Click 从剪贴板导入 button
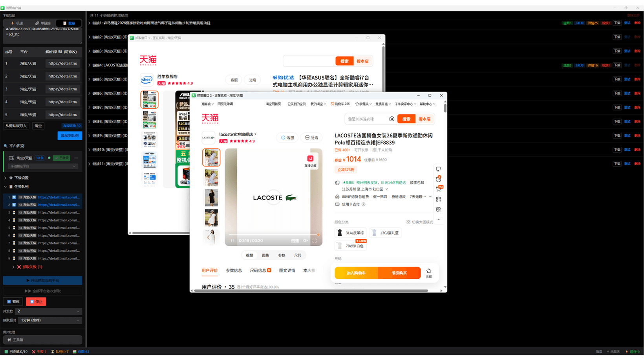The height and width of the screenshot is (362, 644). tap(16, 126)
